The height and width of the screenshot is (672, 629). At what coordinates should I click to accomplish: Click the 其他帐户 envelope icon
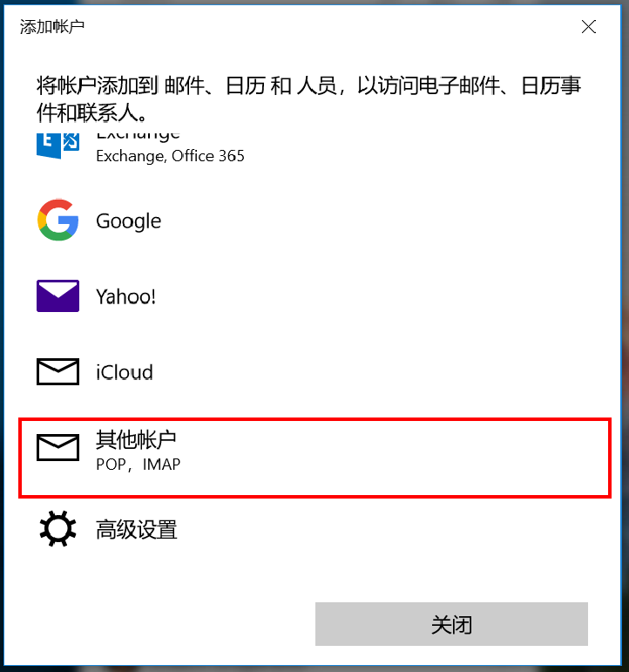coord(57,447)
